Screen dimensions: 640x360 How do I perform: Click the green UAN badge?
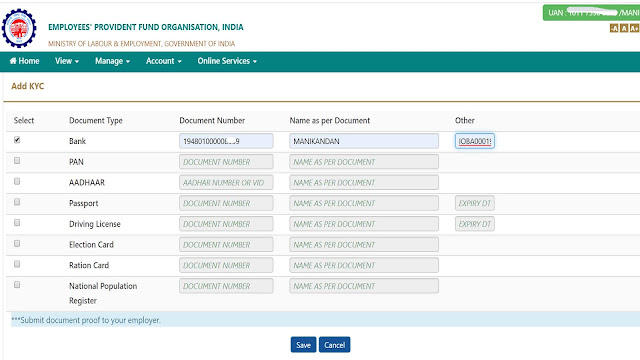tap(591, 13)
